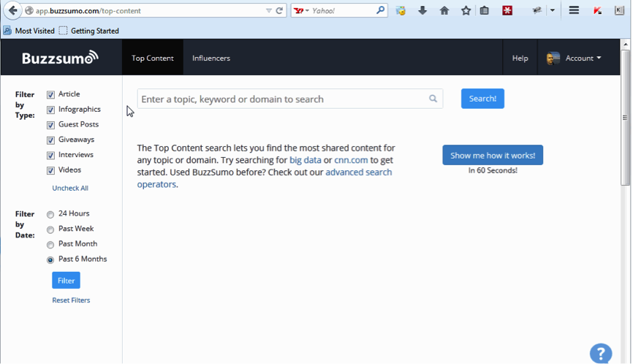Click the Uncheck All link
The width and height of the screenshot is (633, 364).
[70, 188]
